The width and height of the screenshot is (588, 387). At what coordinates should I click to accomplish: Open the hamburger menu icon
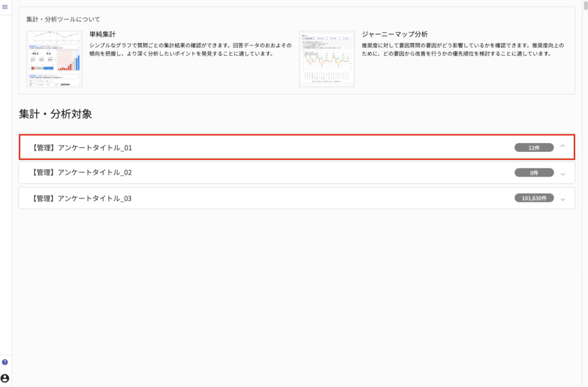point(5,7)
